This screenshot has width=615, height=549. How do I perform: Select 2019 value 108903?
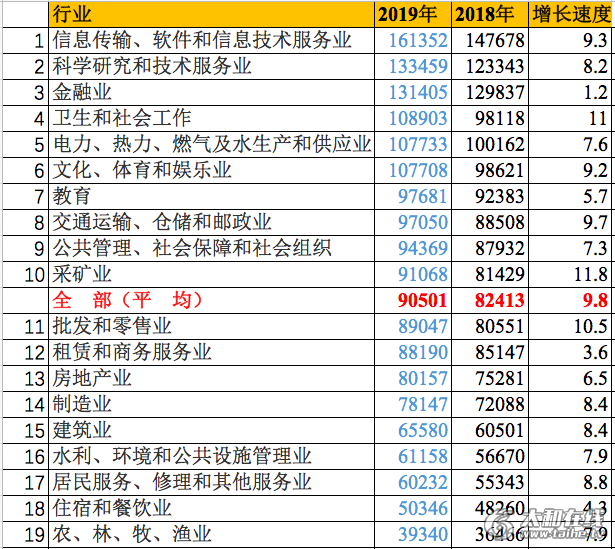coord(413,118)
